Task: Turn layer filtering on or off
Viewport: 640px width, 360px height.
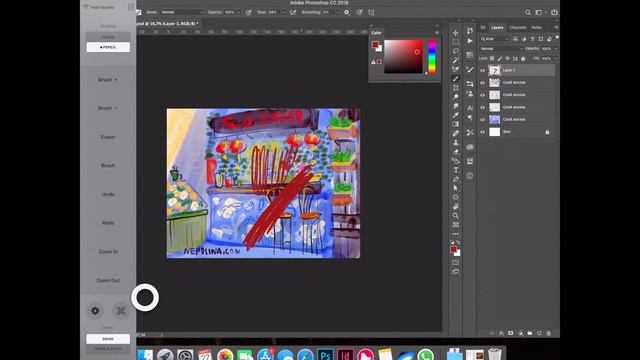Action: tap(557, 38)
